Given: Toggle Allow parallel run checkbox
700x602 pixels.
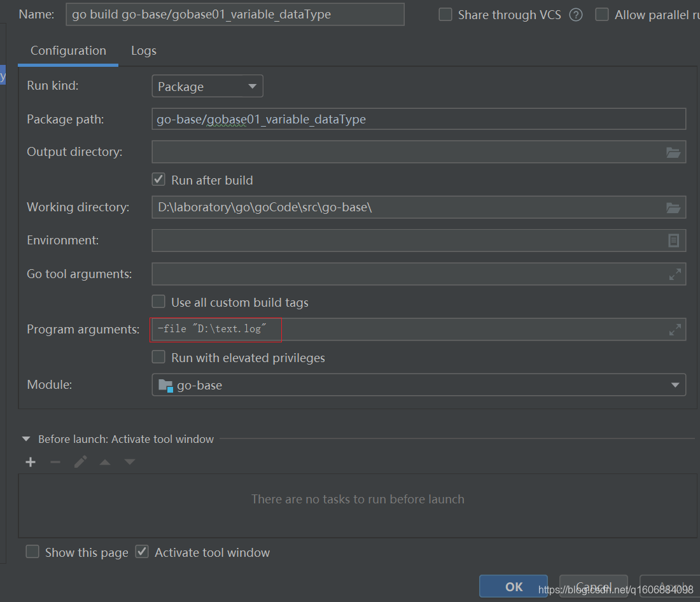Looking at the screenshot, I should pos(602,15).
